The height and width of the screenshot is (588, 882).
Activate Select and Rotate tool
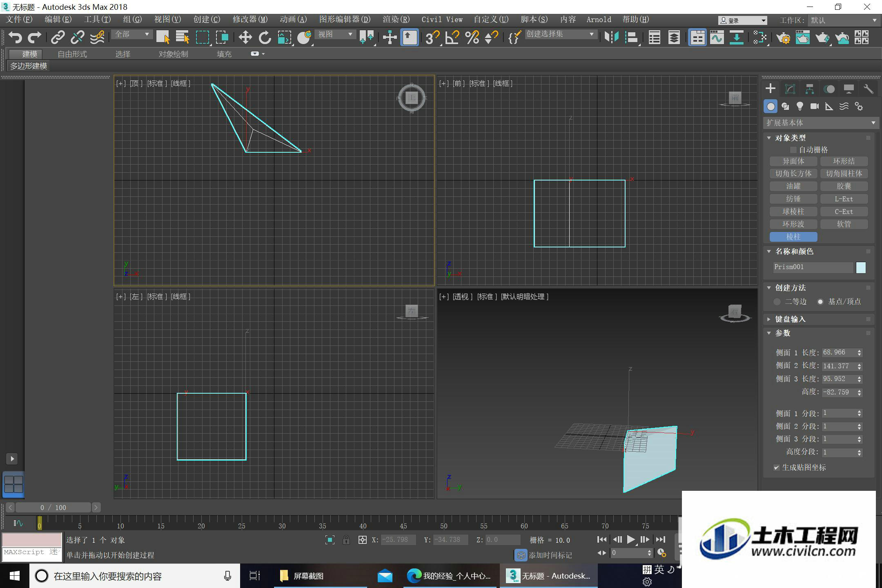coord(265,38)
